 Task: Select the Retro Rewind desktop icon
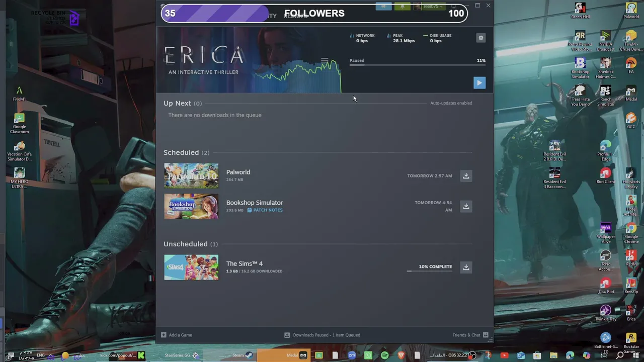pyautogui.click(x=580, y=41)
